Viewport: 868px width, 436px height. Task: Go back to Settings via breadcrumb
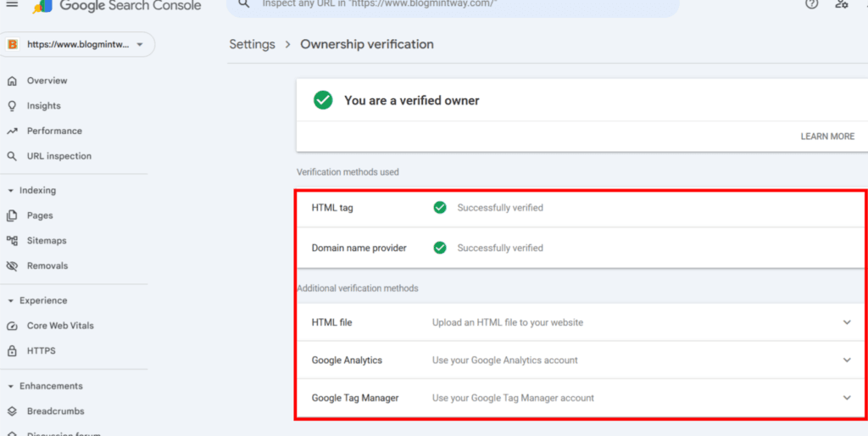coord(252,44)
